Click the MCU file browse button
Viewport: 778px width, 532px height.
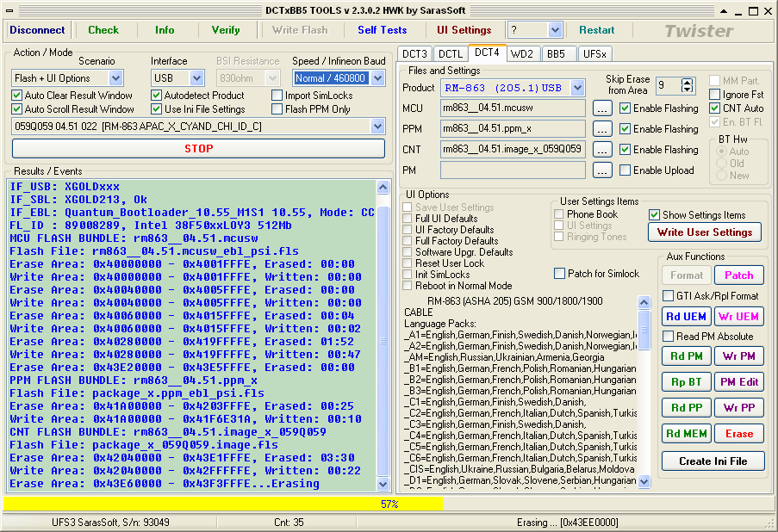click(x=602, y=108)
